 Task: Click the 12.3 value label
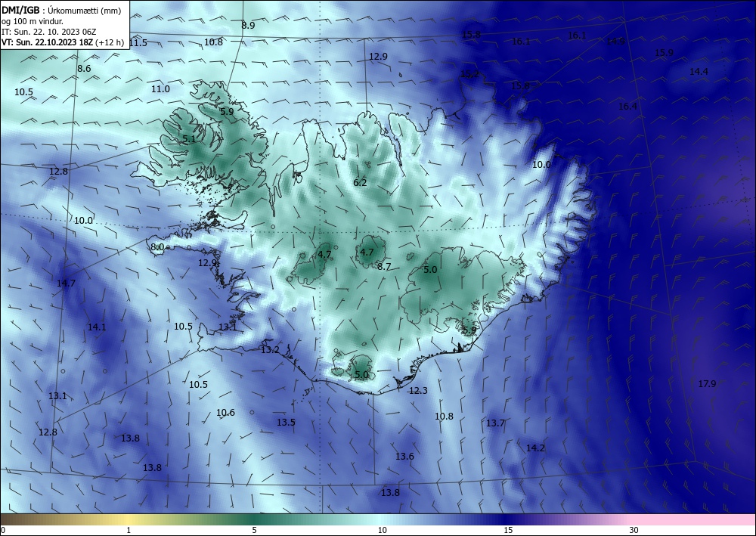pos(418,390)
